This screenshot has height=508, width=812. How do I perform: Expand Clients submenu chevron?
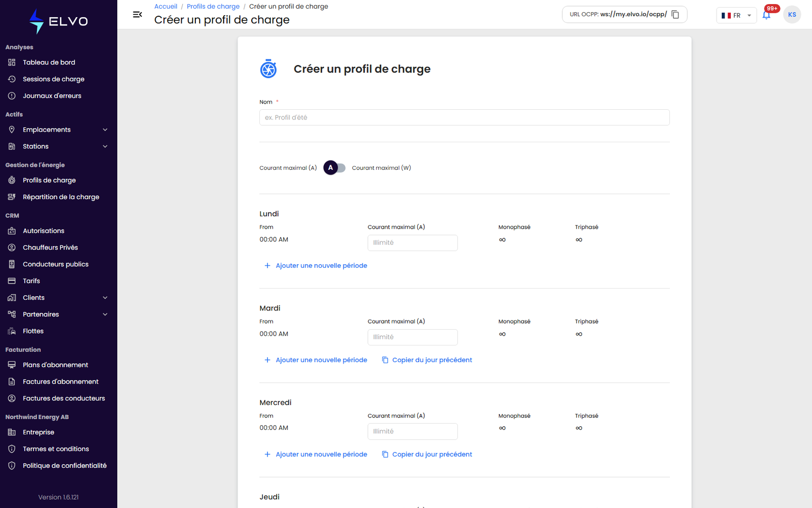tap(105, 298)
